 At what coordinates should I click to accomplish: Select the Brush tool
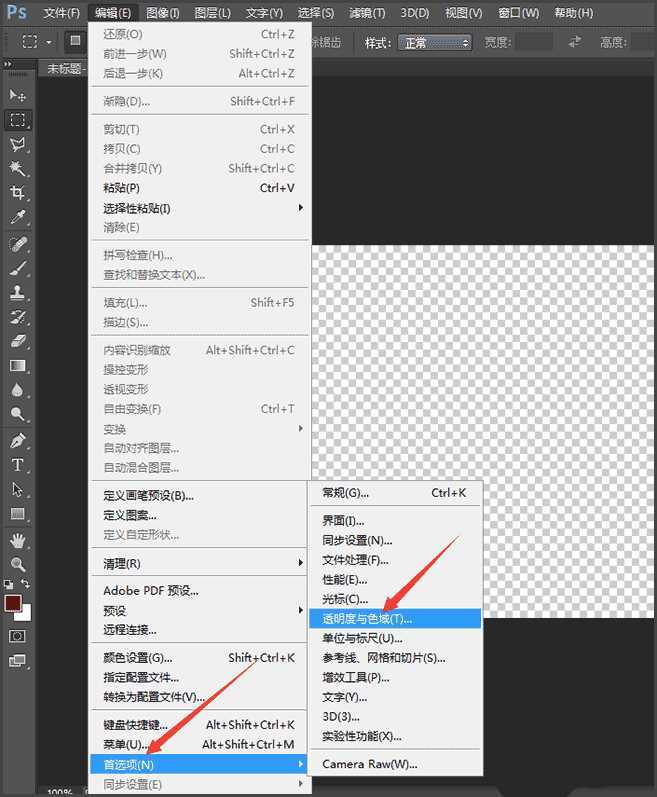click(x=17, y=268)
